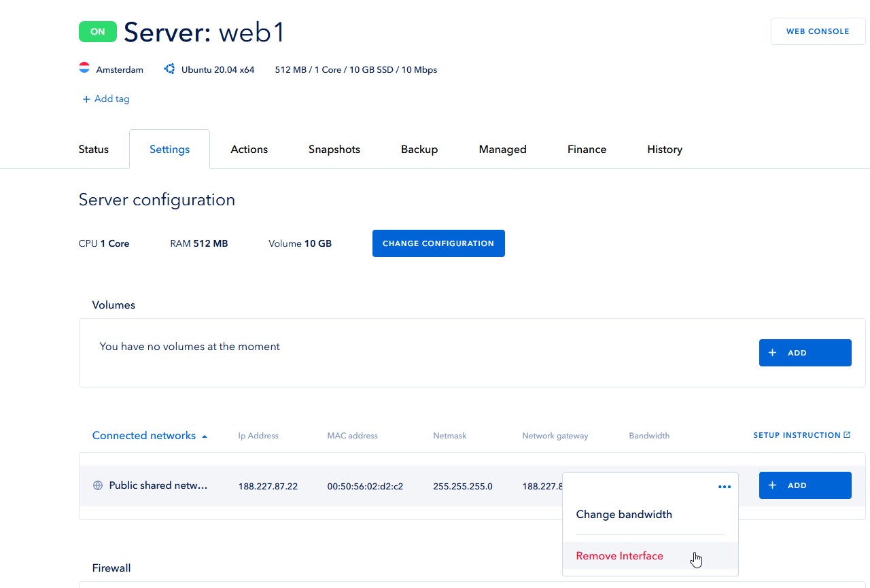Open the Backup tab
This screenshot has width=870, height=588.
click(419, 150)
